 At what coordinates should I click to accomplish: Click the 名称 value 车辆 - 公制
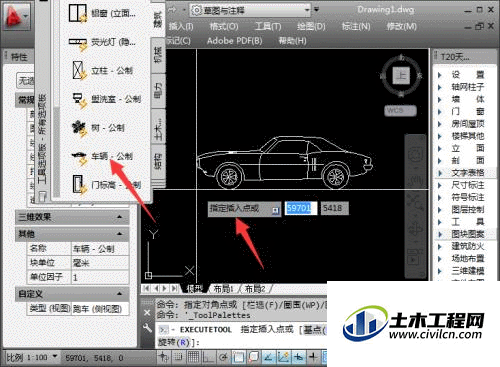tap(100, 249)
